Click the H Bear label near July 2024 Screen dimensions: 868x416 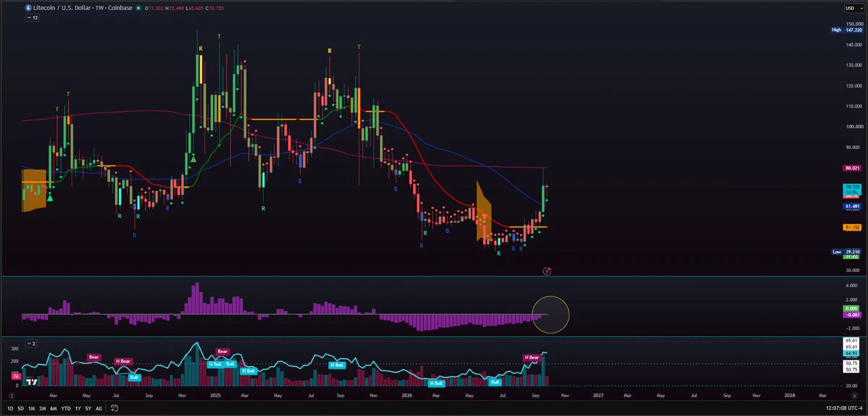124,361
